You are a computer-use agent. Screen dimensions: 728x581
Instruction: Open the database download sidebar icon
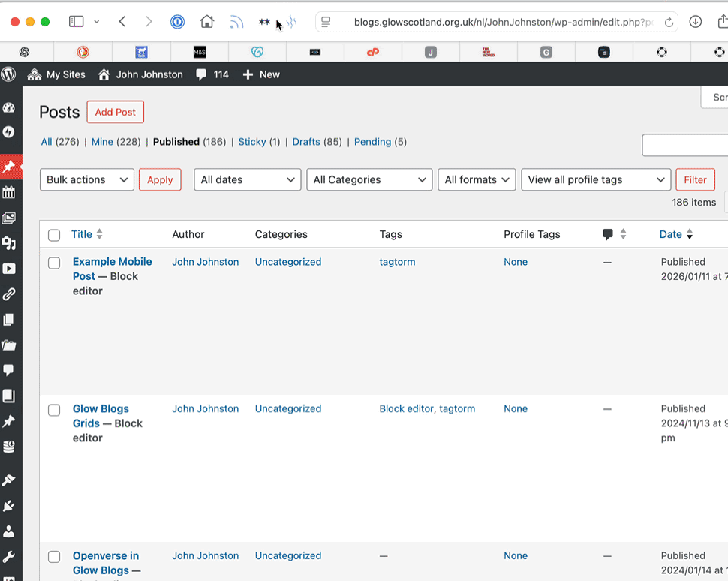coord(9,447)
